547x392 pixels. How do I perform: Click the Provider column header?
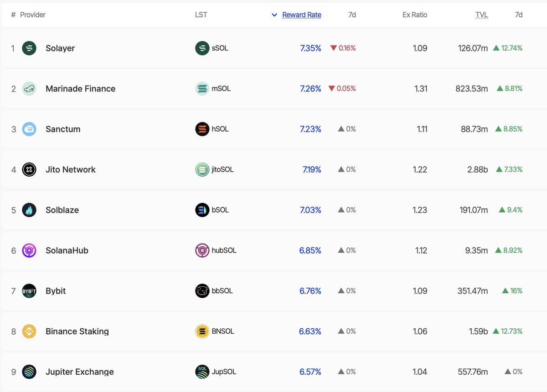click(33, 15)
